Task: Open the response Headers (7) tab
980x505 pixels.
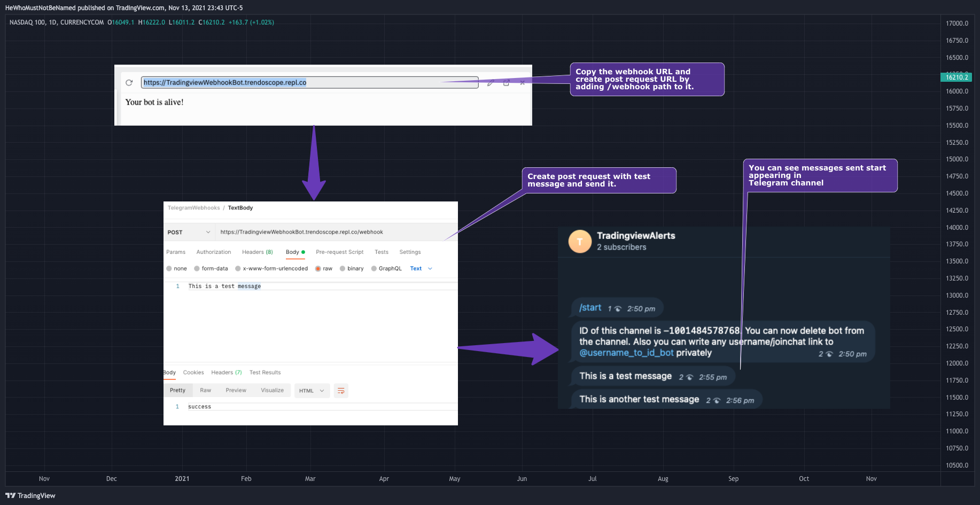Action: (227, 372)
